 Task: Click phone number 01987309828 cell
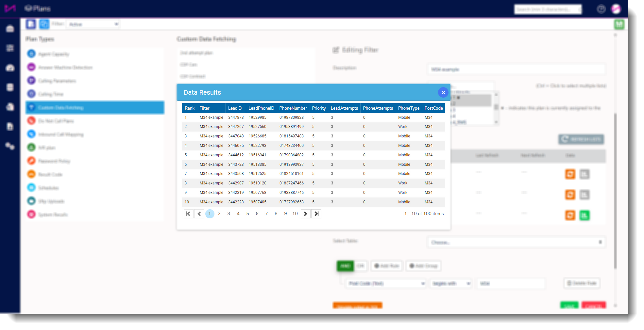tap(292, 118)
